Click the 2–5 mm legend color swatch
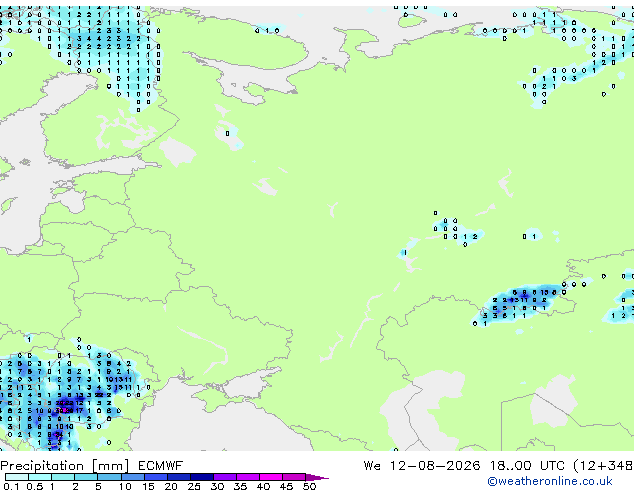 [x=86, y=477]
